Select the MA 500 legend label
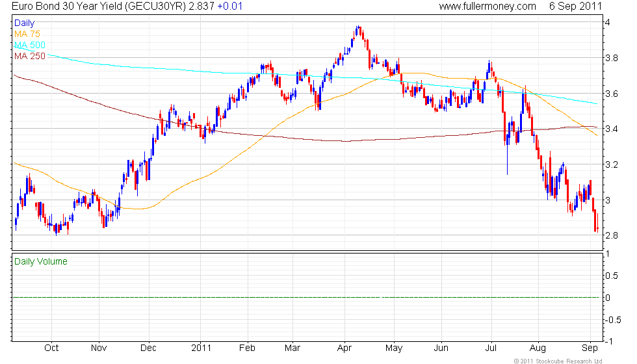The image size is (637, 364). (x=31, y=45)
